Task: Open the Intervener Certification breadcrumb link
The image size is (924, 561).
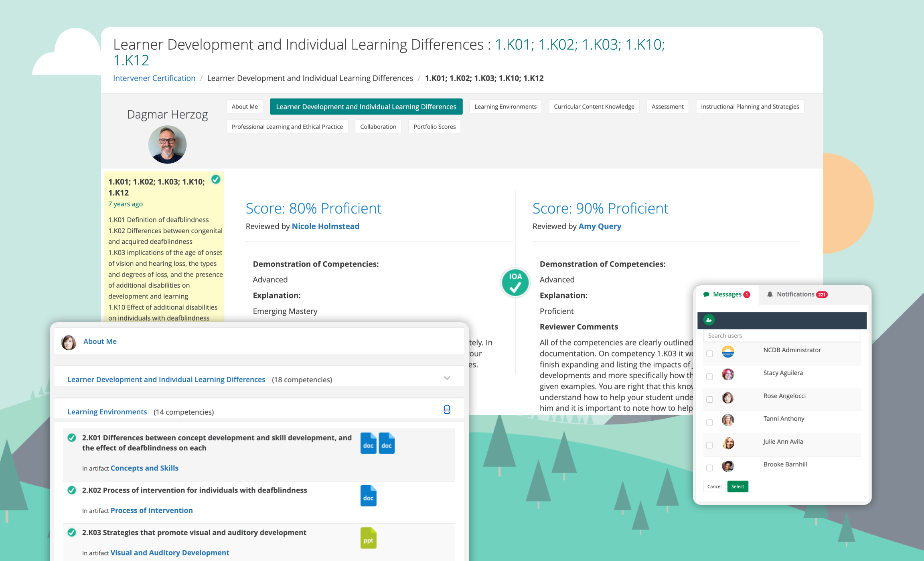Action: tap(154, 78)
